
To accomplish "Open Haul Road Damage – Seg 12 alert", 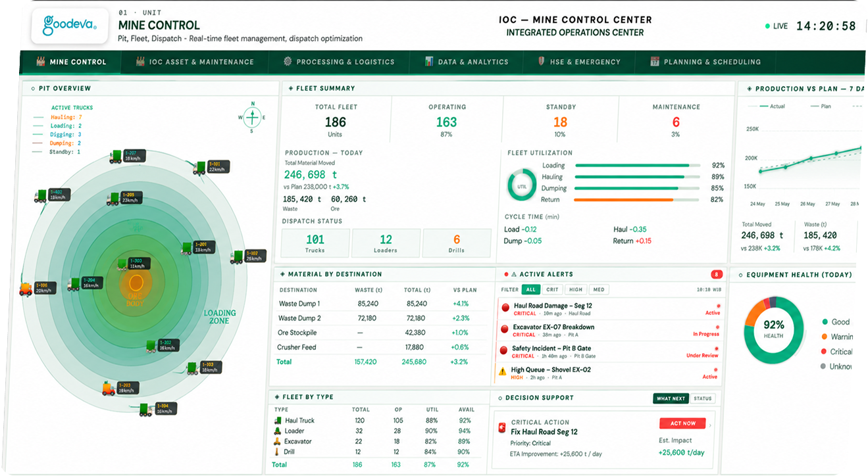I will coord(610,309).
